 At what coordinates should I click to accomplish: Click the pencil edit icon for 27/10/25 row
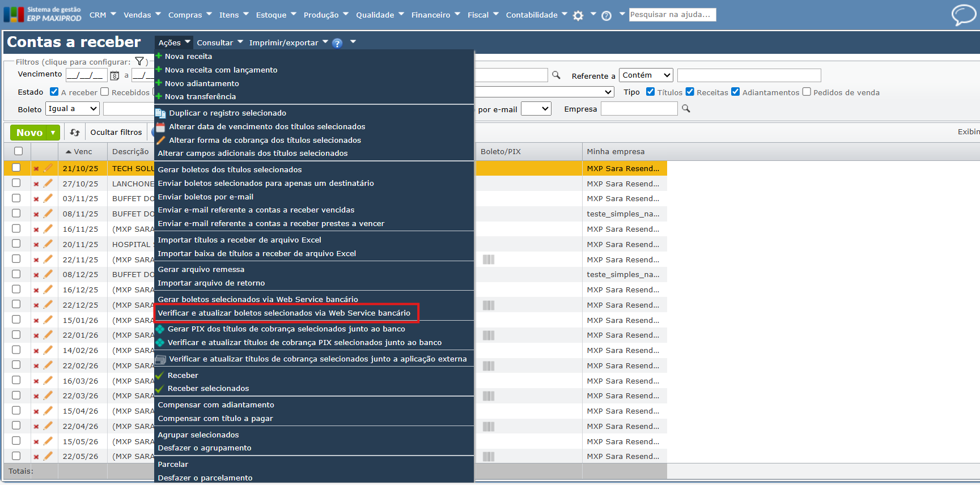point(48,184)
